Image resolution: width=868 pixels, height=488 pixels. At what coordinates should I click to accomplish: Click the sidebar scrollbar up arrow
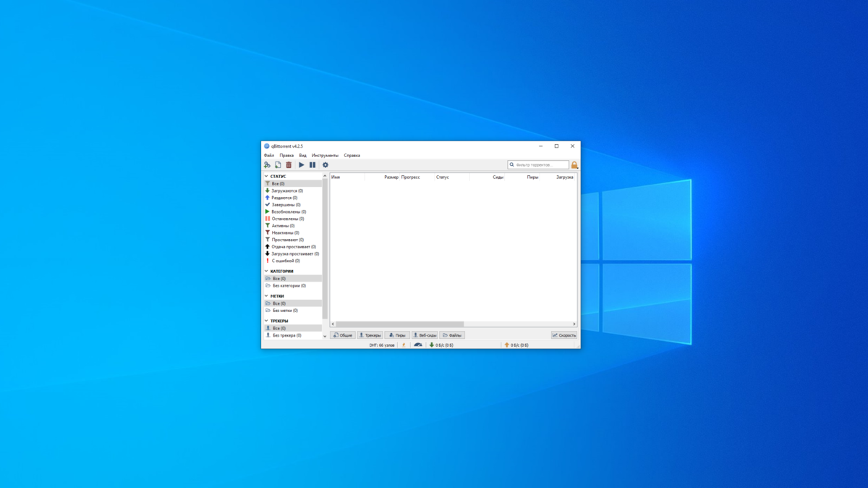pos(325,176)
